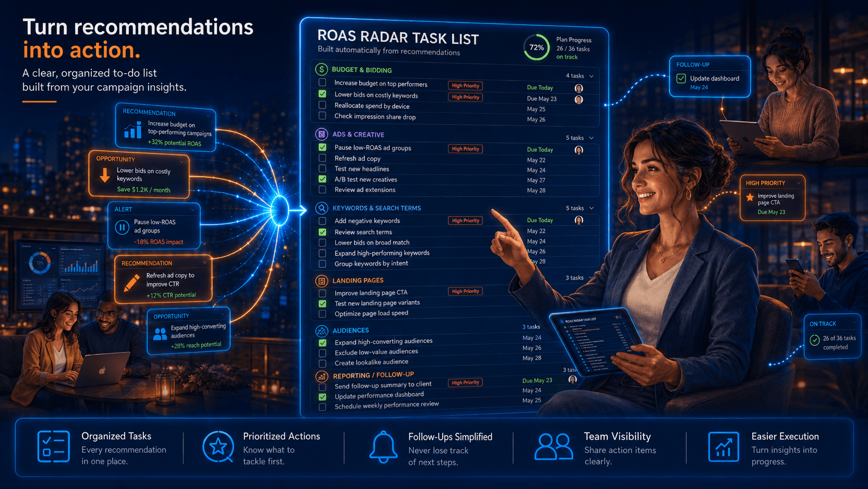Viewport: 868px width, 489px height.
Task: Click High Priority tag on Increase budget row
Action: [x=465, y=86]
